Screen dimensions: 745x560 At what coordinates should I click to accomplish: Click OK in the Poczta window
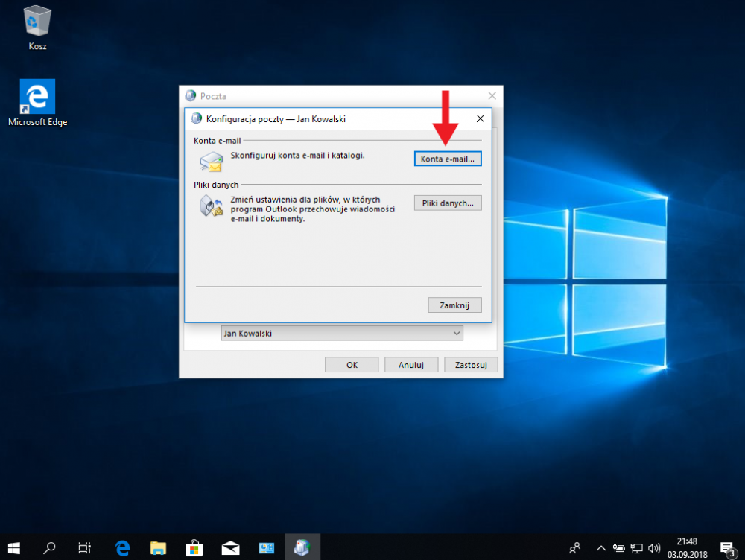(352, 365)
